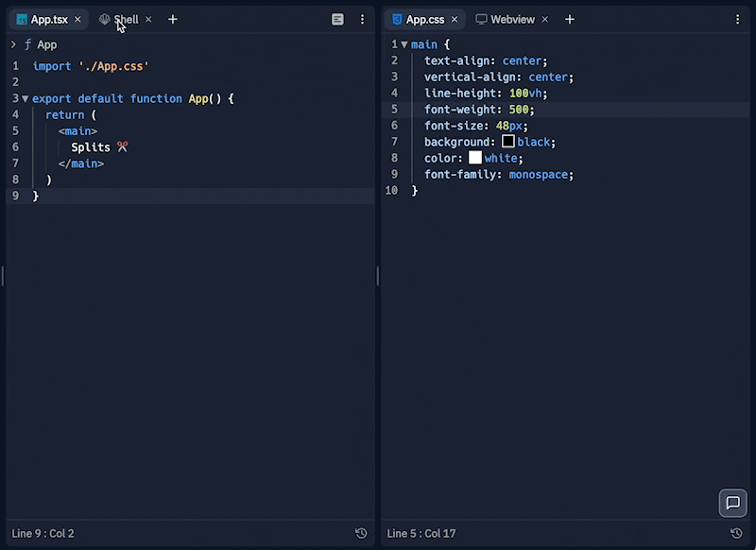
Task: Click the format document icon in left pane
Action: coord(338,19)
